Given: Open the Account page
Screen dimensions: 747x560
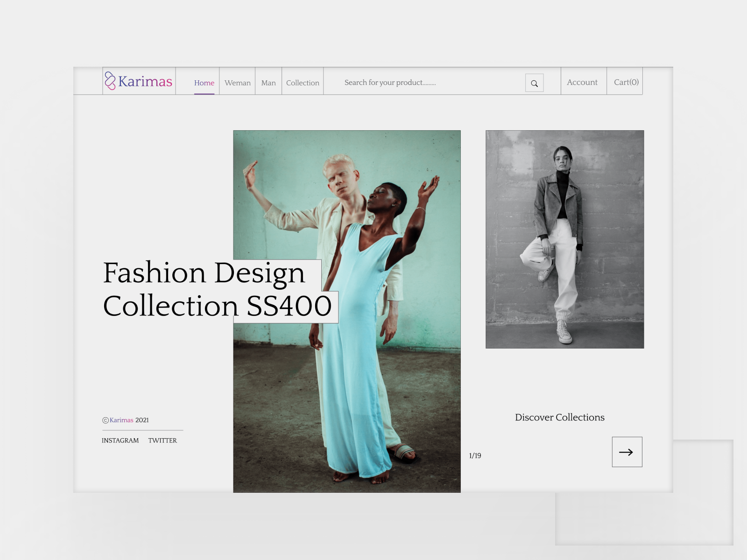Looking at the screenshot, I should pos(582,82).
